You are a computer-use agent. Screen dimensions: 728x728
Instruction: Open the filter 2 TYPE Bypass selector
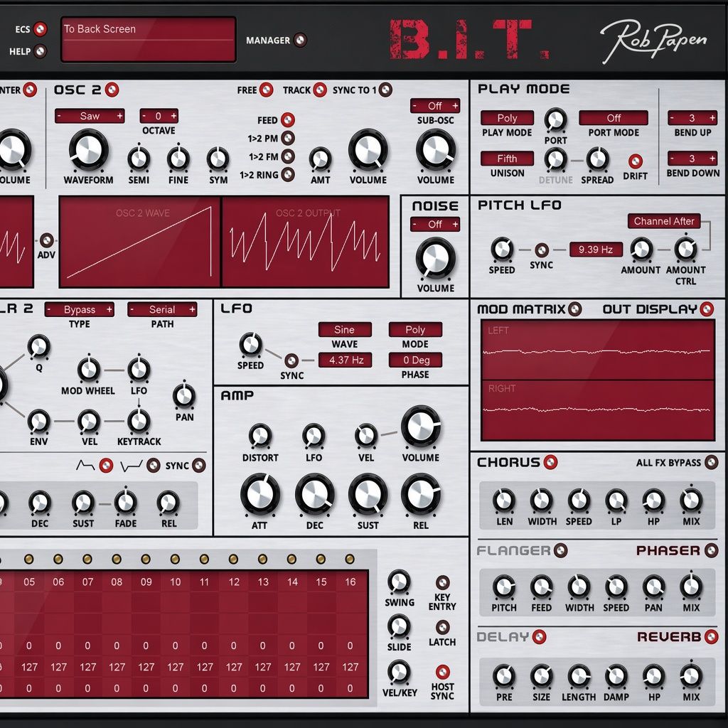(x=80, y=309)
